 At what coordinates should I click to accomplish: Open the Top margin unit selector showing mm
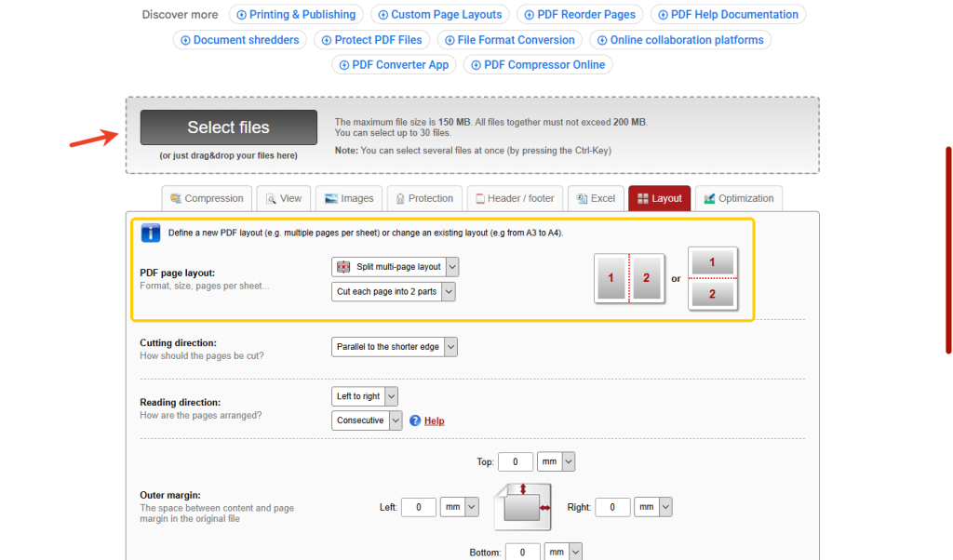[556, 461]
